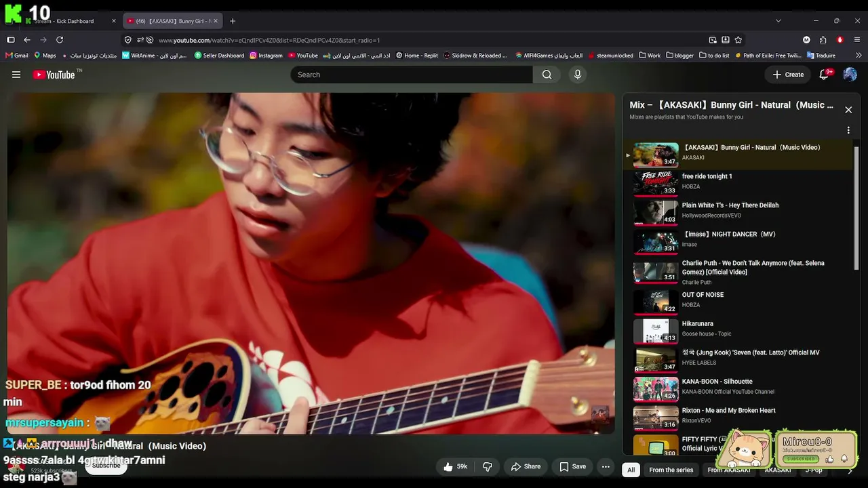Open the browser three-dot menu
Image resolution: width=868 pixels, height=488 pixels.
click(857, 40)
